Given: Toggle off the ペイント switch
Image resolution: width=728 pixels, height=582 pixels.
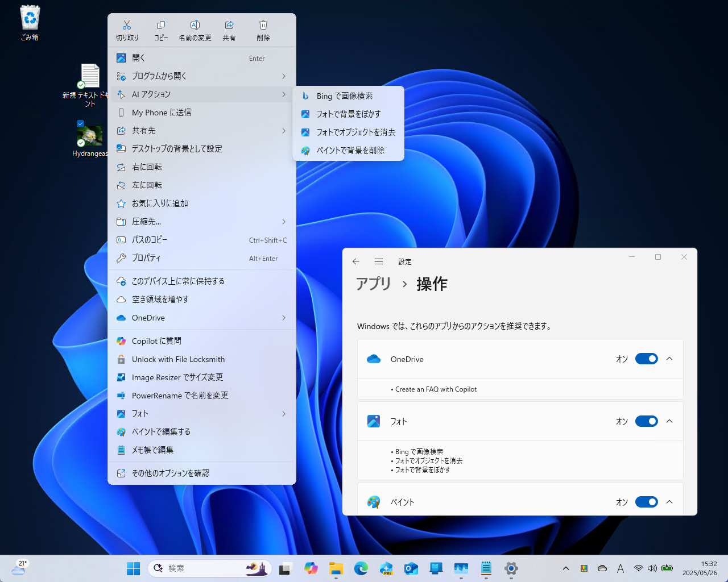Looking at the screenshot, I should point(647,502).
